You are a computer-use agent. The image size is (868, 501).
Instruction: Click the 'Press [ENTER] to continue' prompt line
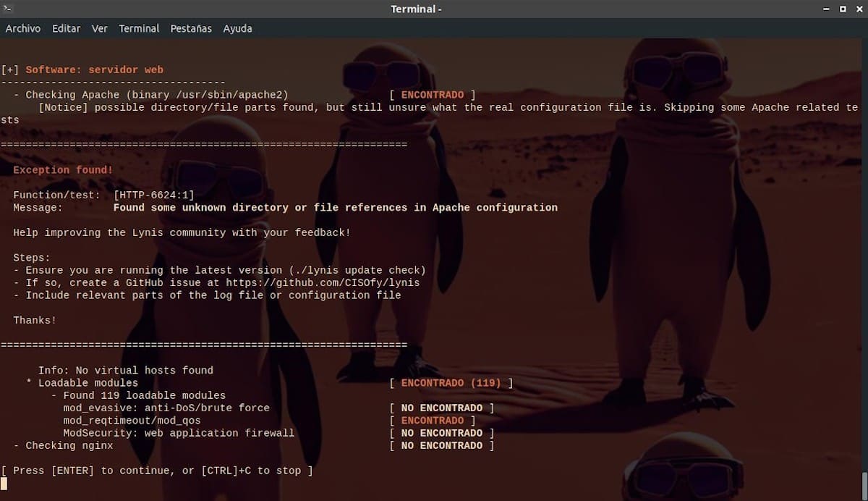point(157,471)
